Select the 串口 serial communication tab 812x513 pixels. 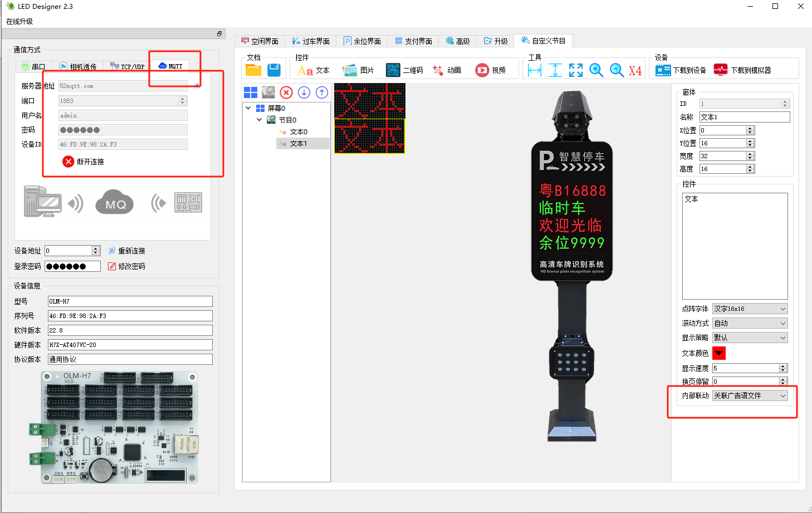point(33,66)
